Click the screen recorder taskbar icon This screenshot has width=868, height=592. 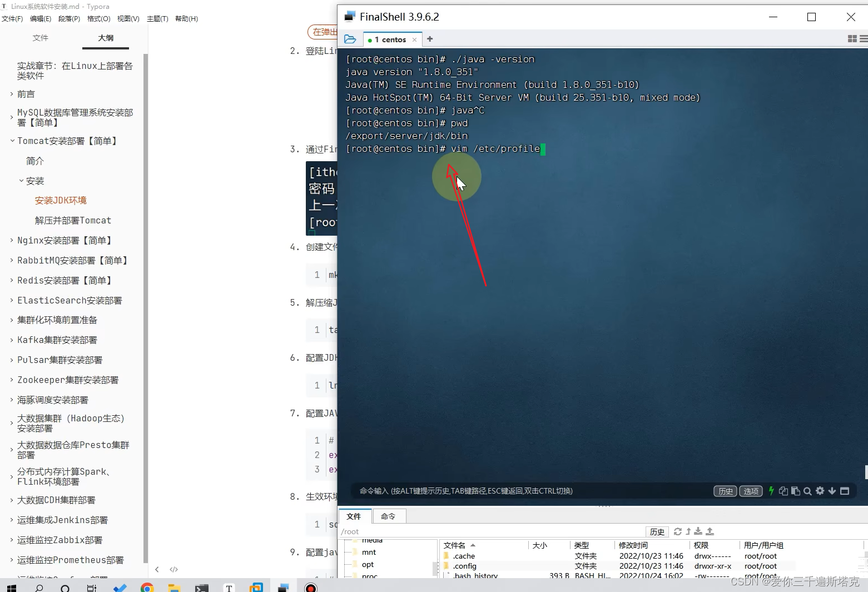point(311,588)
